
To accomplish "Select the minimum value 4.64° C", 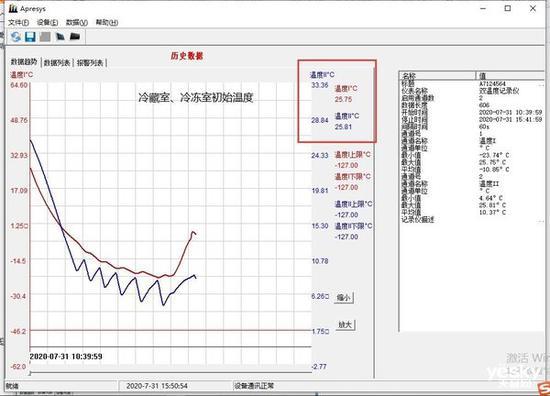I will (x=491, y=198).
